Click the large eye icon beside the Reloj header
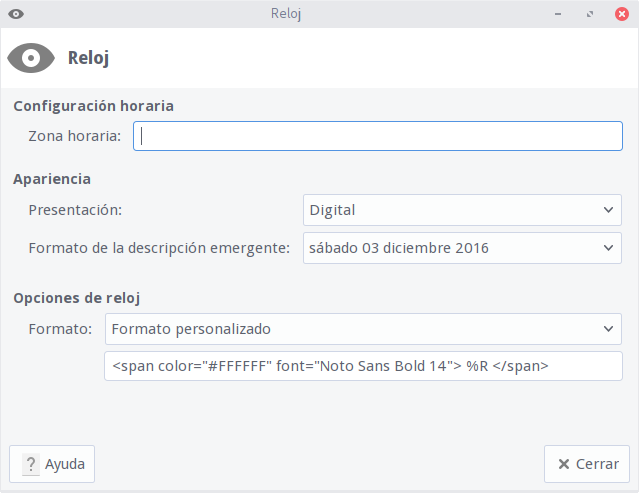The image size is (639, 493). (32, 58)
